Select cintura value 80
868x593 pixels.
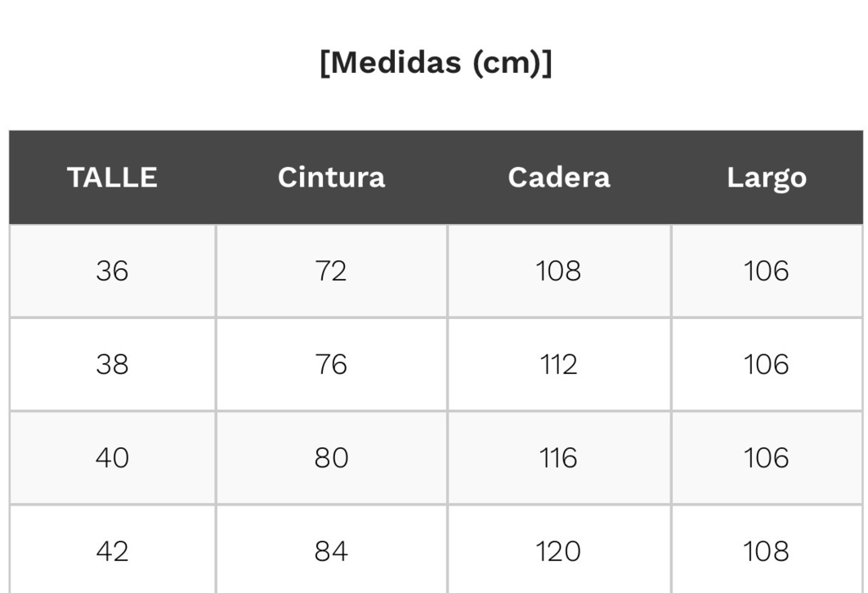(331, 458)
